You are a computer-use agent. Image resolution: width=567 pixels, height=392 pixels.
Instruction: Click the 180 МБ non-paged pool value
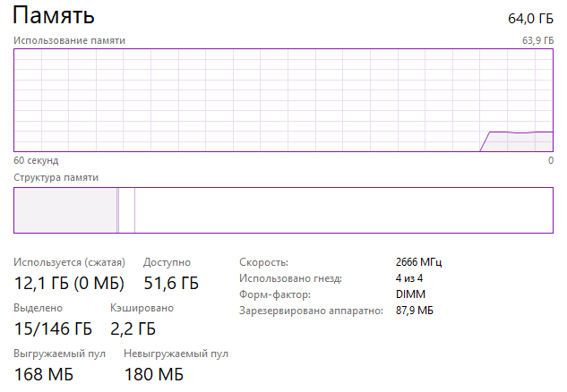click(154, 374)
